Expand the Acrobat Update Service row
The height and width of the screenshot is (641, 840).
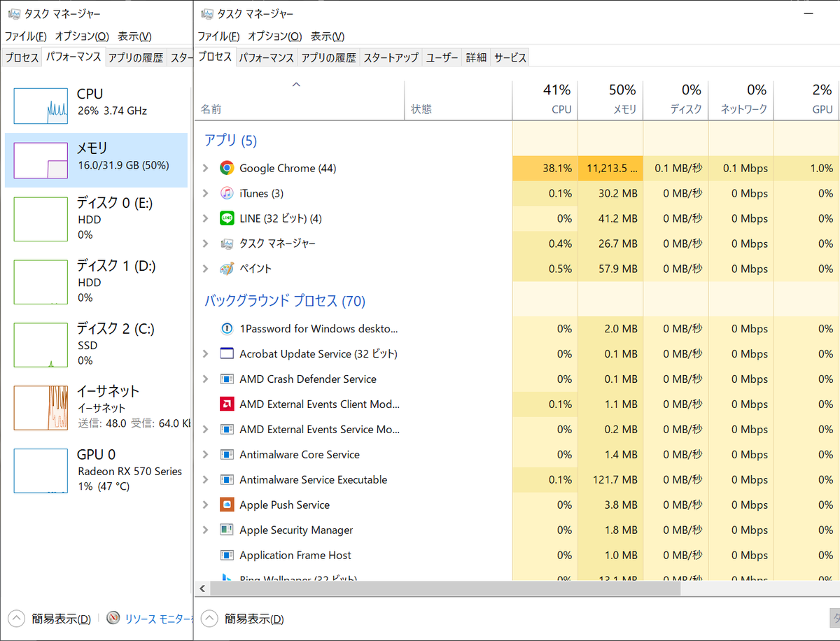tap(205, 354)
